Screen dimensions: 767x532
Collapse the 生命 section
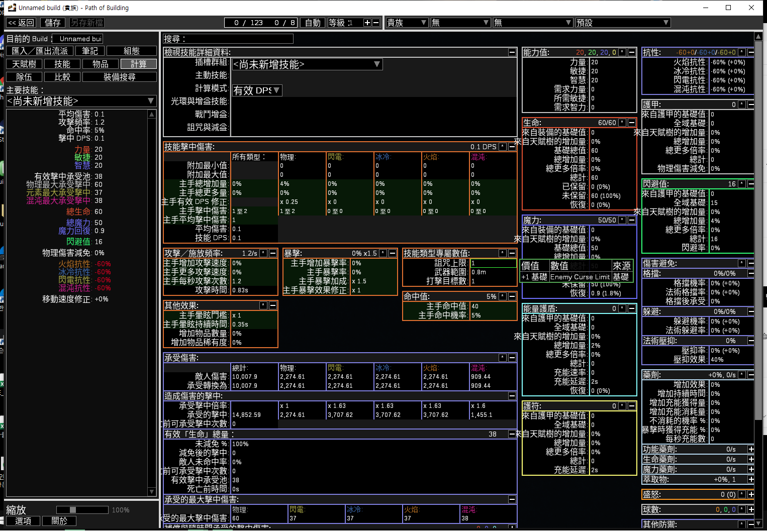pos(631,123)
